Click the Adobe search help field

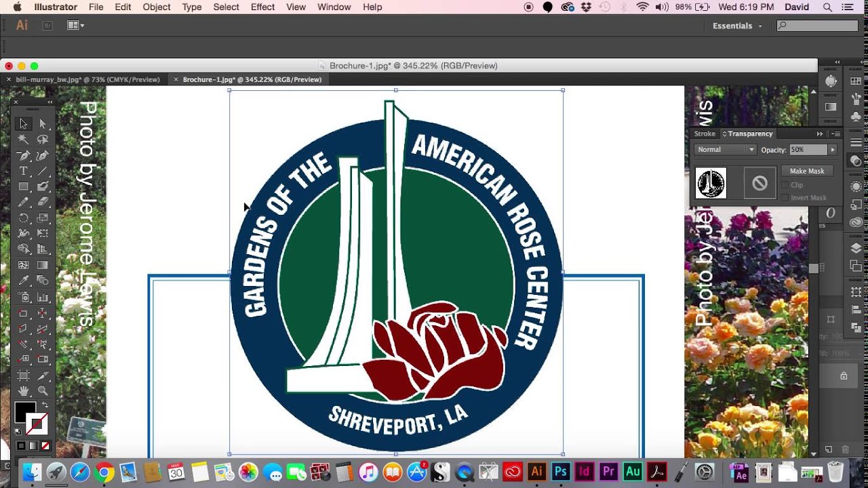click(x=817, y=26)
